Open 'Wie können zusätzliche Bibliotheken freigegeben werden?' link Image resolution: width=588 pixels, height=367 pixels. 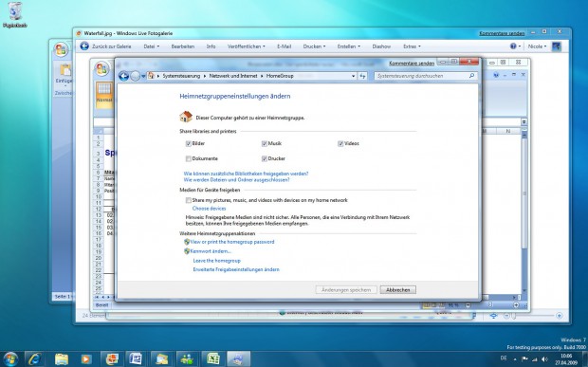click(246, 174)
